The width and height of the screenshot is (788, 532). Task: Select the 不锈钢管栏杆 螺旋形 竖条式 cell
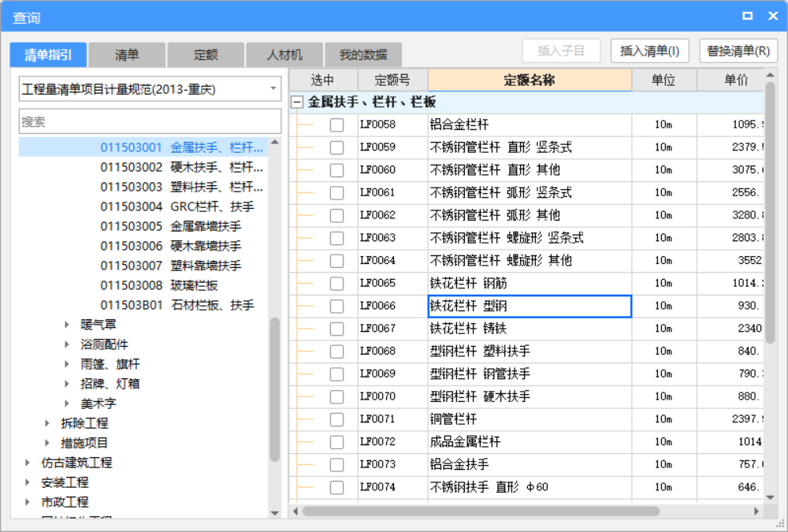tap(530, 238)
